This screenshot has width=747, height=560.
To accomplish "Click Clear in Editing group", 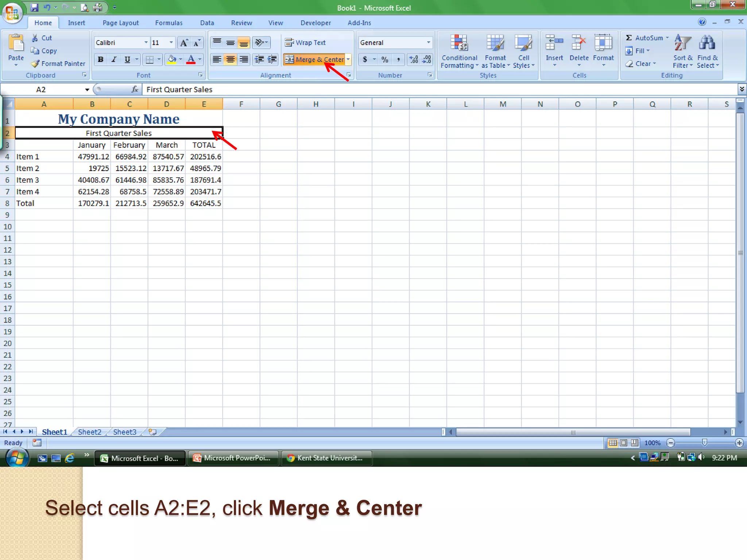I will point(640,63).
